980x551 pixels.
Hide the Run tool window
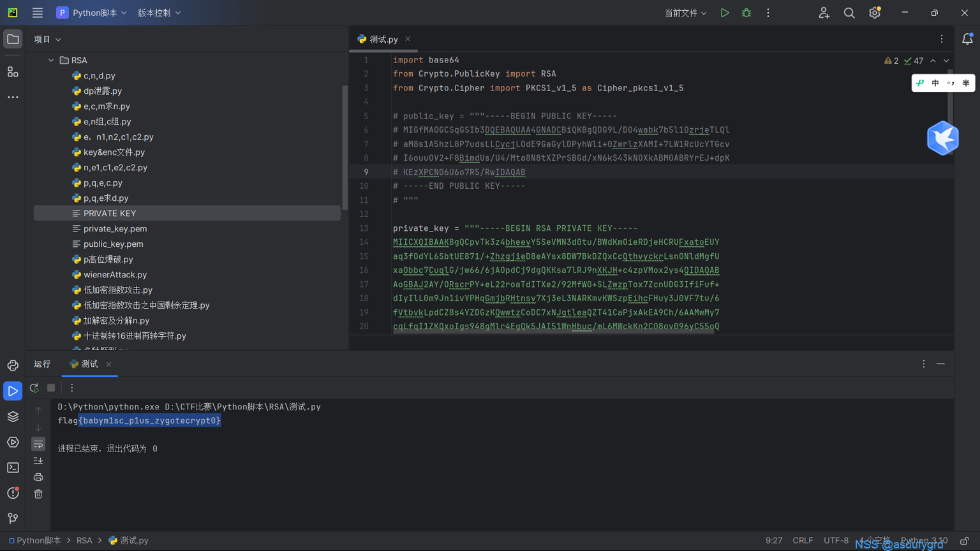click(x=940, y=364)
